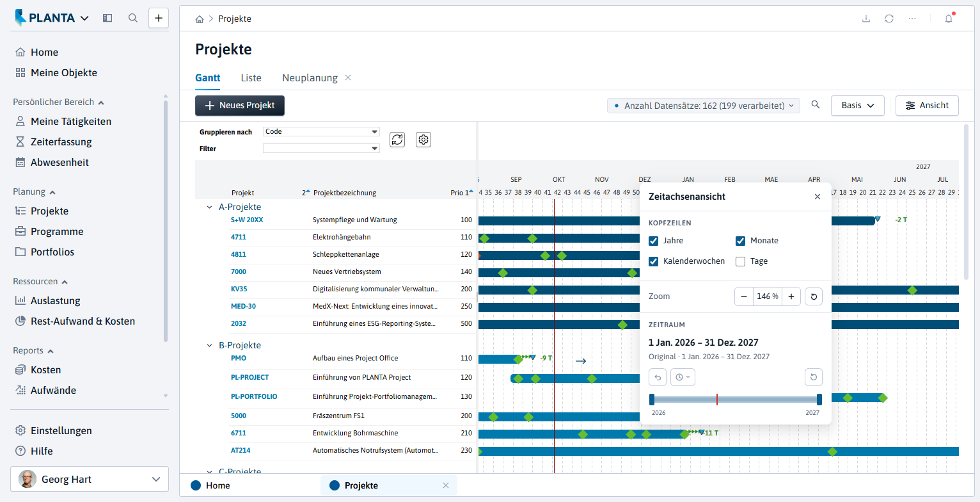Click the plus button in the top sidebar
The image size is (980, 502).
(159, 18)
